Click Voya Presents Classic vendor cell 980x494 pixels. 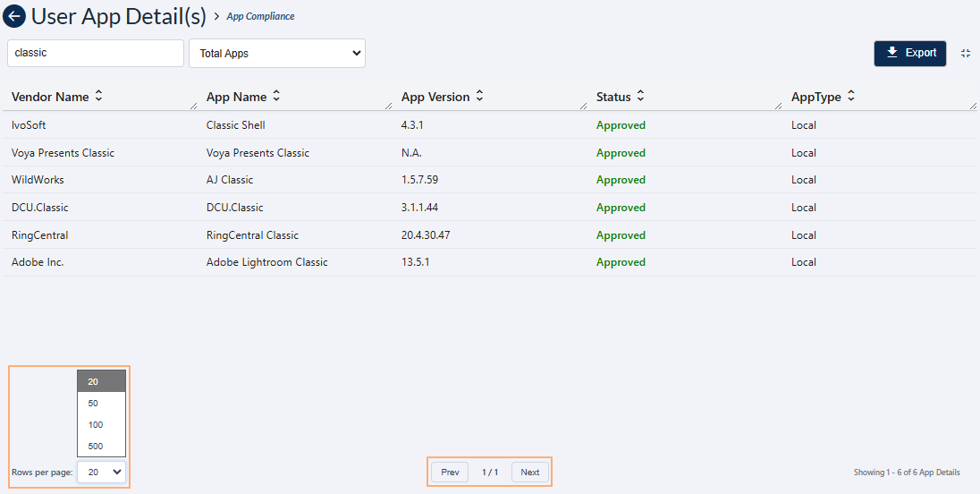click(x=63, y=152)
